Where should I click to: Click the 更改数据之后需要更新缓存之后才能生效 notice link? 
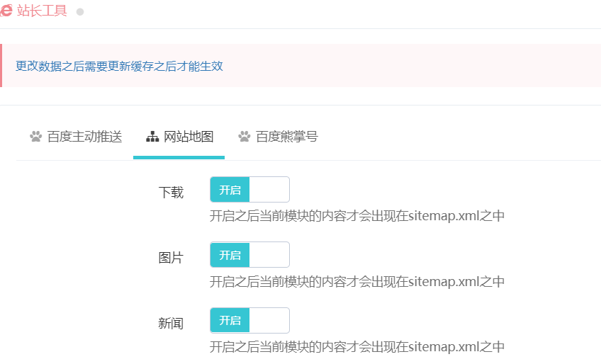[119, 66]
